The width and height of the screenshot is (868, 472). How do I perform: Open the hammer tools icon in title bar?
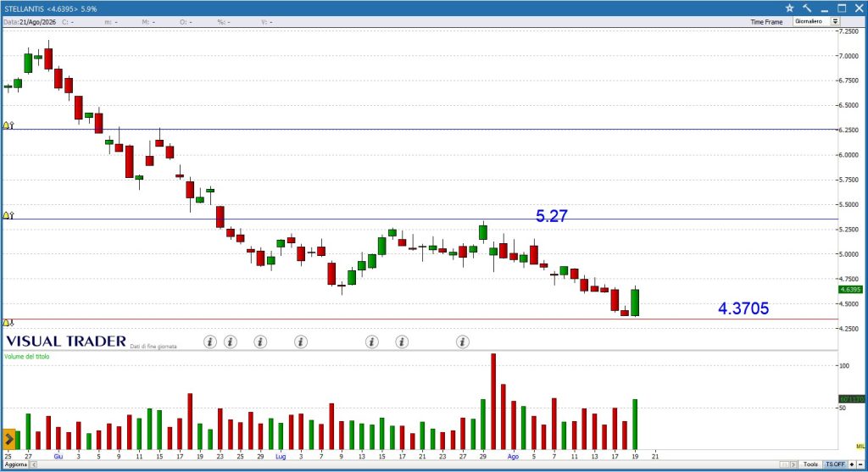[807, 8]
